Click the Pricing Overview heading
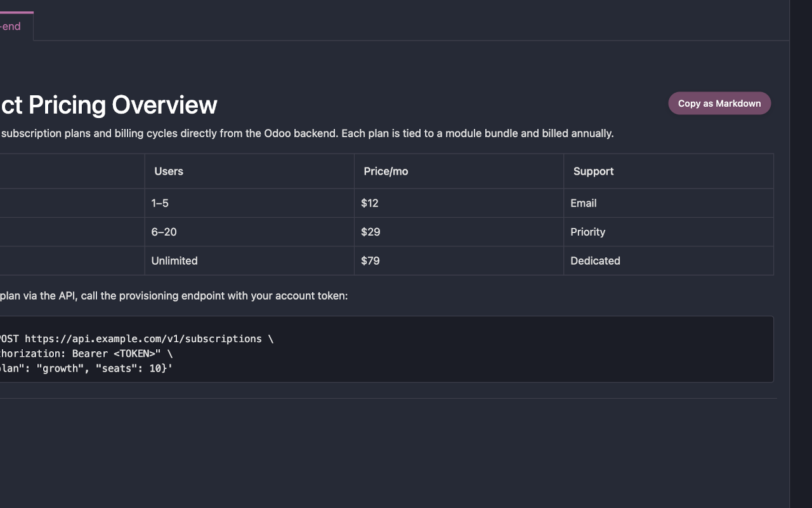812x508 pixels. click(108, 105)
